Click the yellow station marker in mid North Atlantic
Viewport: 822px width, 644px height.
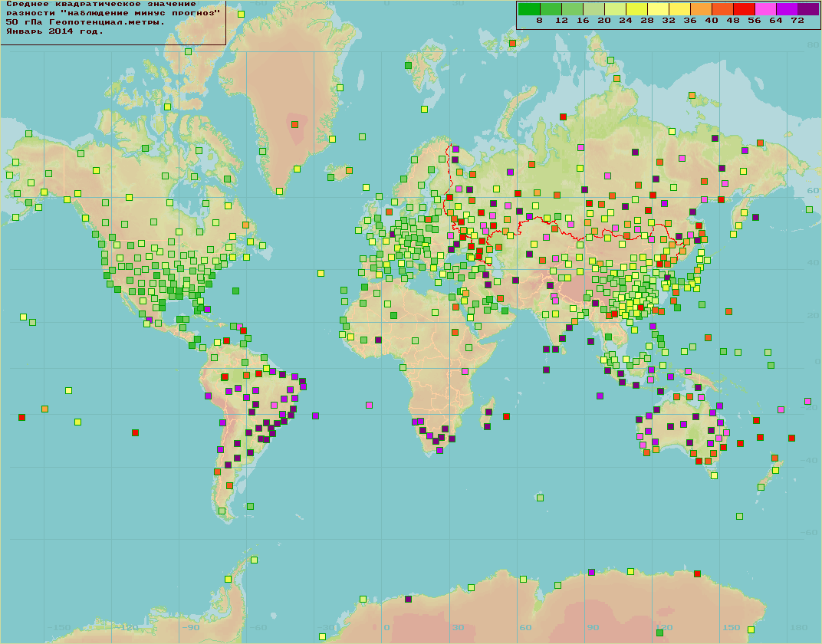[321, 274]
